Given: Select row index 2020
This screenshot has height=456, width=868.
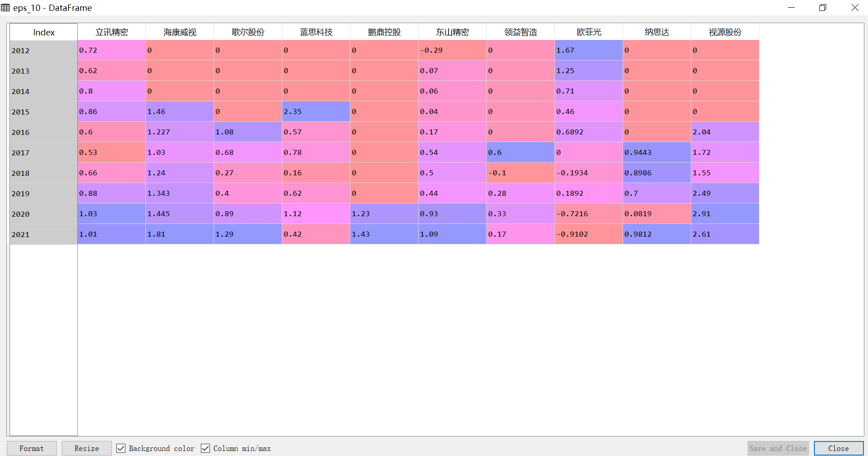Looking at the screenshot, I should click(x=44, y=214).
